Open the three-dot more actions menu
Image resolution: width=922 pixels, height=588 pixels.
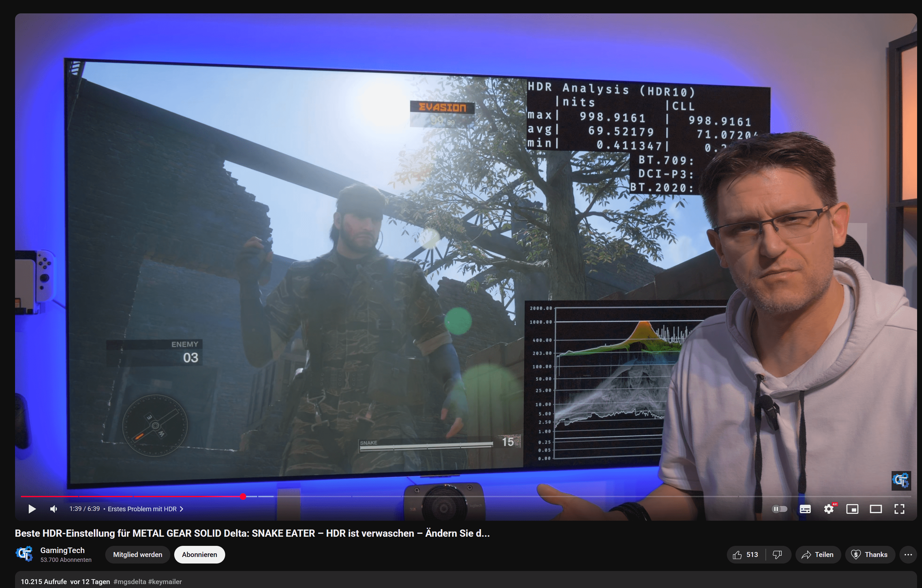click(x=908, y=555)
